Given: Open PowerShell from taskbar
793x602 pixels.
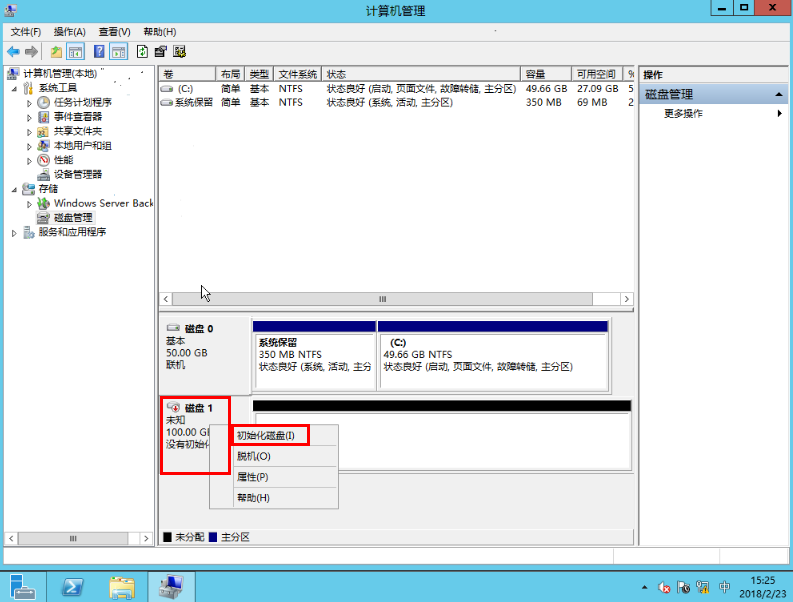Looking at the screenshot, I should [x=72, y=587].
